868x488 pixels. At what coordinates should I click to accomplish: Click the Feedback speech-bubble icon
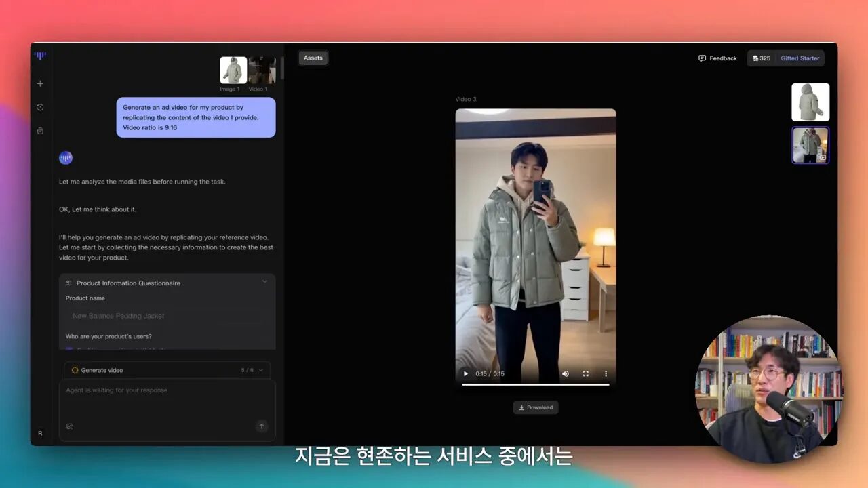702,58
